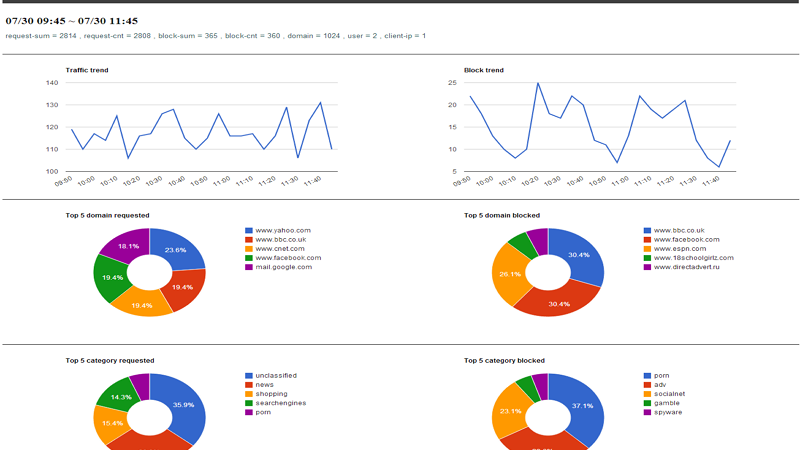Click the 07/30 09:45 ~ 07/30 11:45 heading
800x450 pixels.
pos(71,21)
